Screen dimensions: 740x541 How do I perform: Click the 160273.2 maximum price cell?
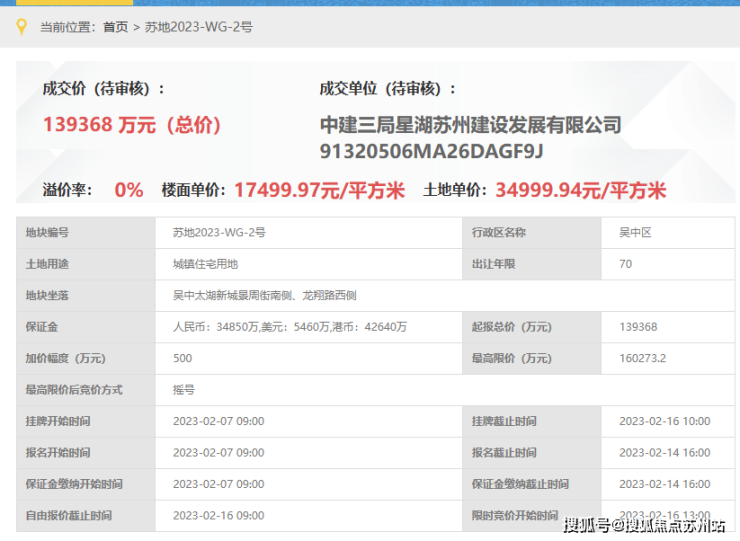click(668, 358)
